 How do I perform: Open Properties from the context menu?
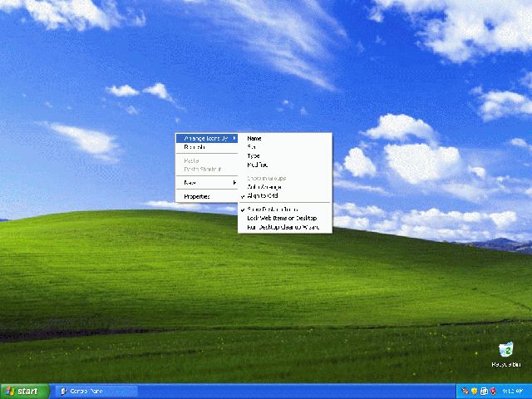click(x=206, y=196)
